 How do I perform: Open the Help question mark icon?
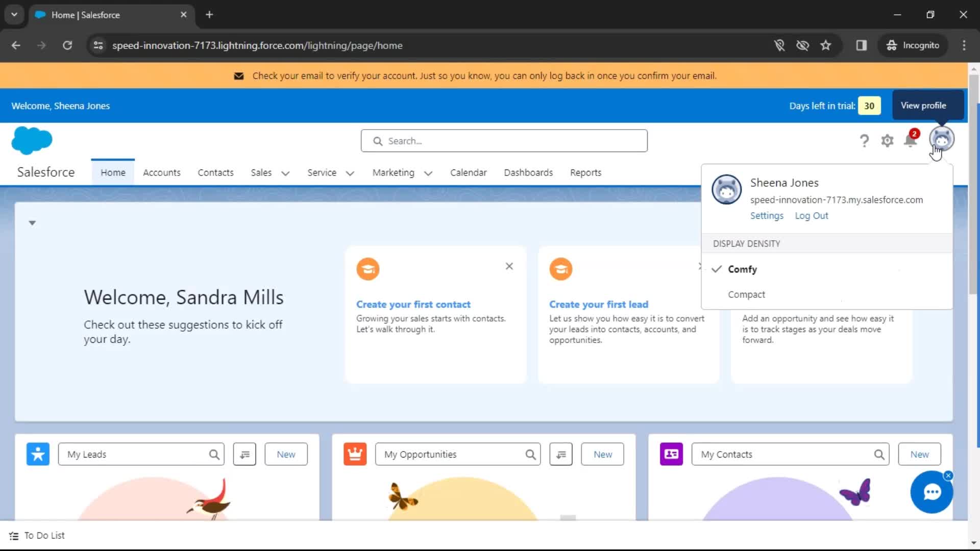[864, 141]
